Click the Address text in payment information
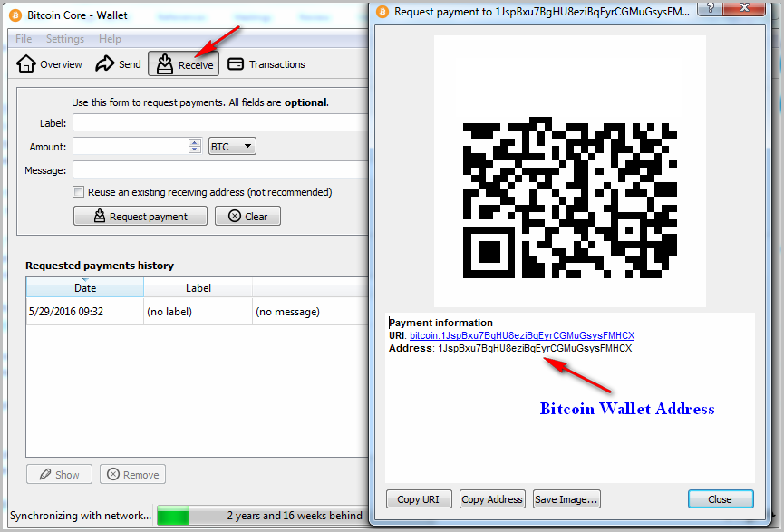 click(x=535, y=348)
